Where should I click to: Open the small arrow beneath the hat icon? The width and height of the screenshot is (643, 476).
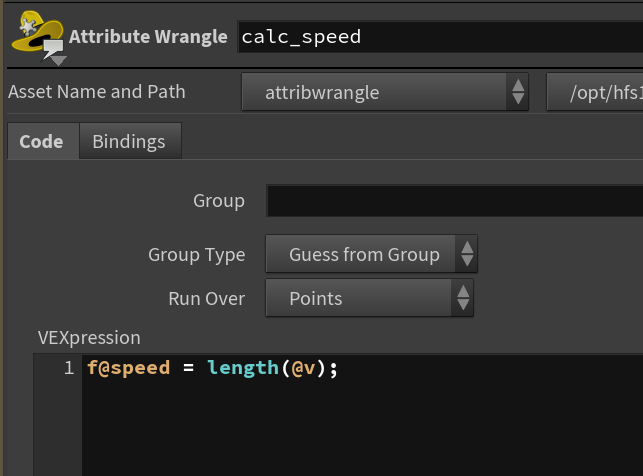click(58, 61)
